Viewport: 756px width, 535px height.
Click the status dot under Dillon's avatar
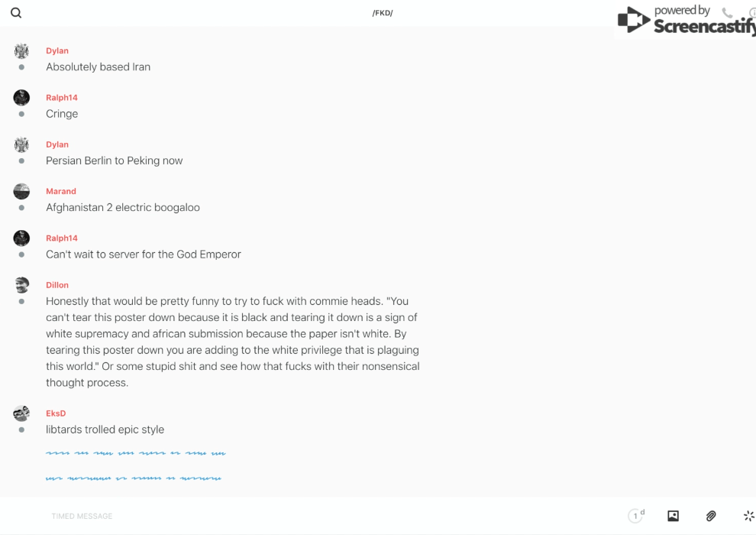coord(21,302)
